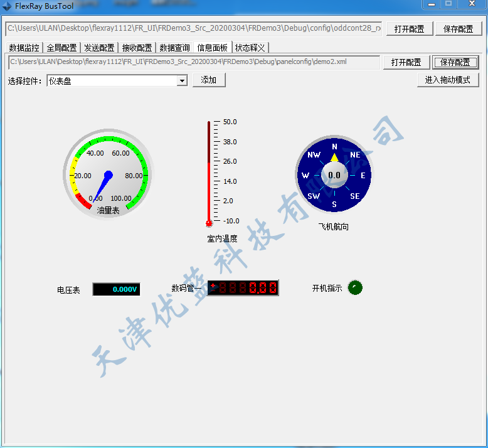Open the 数据查询 tab

tap(174, 48)
